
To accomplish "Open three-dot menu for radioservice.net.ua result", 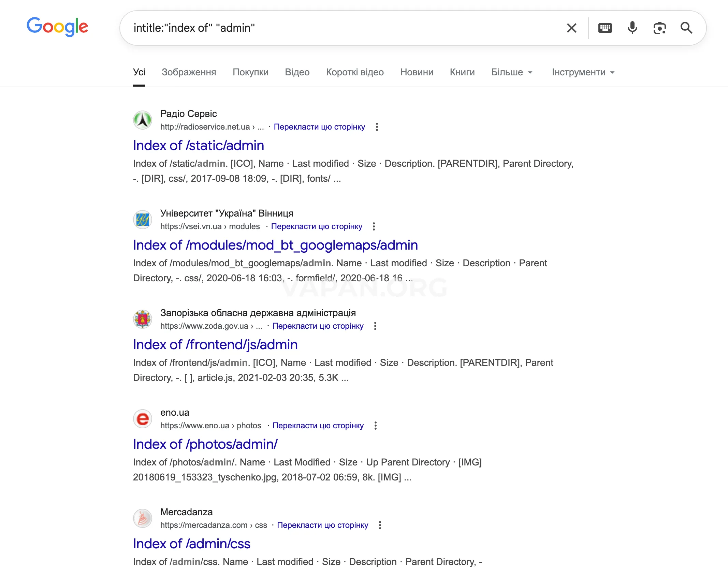I will coord(377,127).
